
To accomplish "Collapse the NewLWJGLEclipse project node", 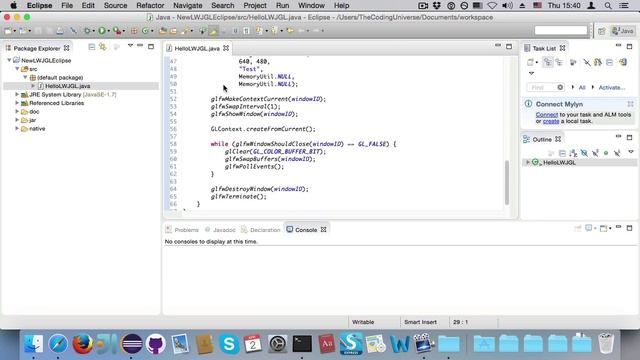I will (x=9, y=60).
